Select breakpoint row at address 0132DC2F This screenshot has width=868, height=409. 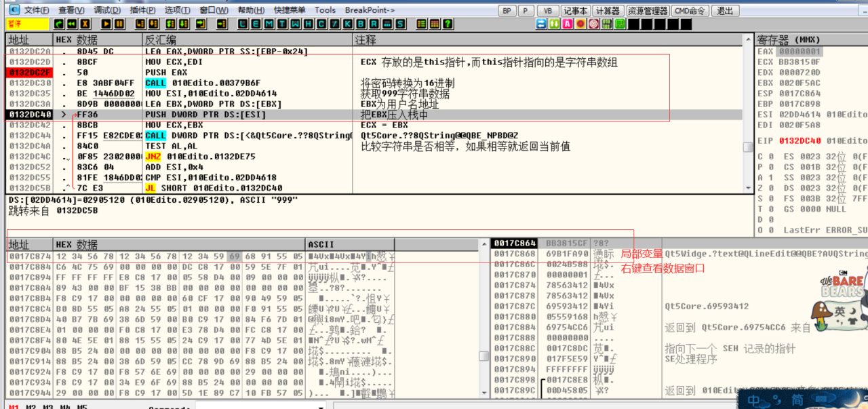[x=30, y=73]
